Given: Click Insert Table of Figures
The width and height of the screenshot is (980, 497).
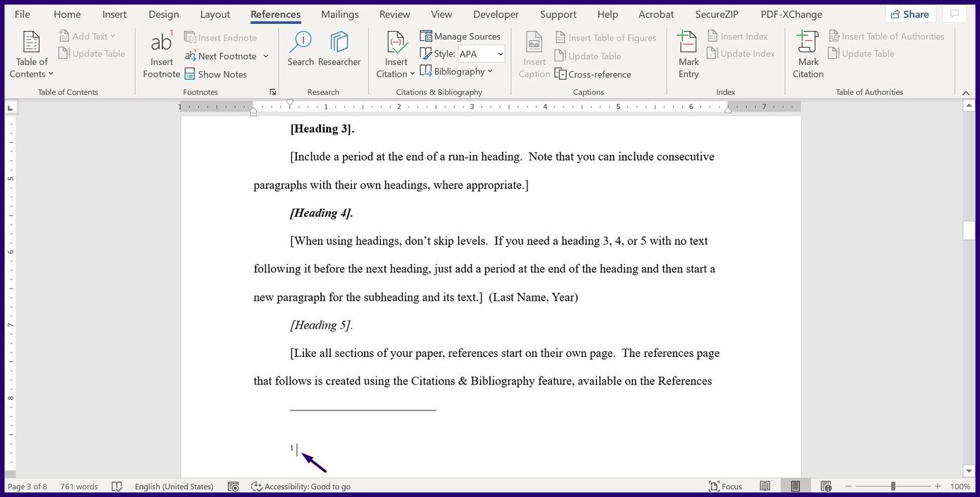Looking at the screenshot, I should pos(605,37).
